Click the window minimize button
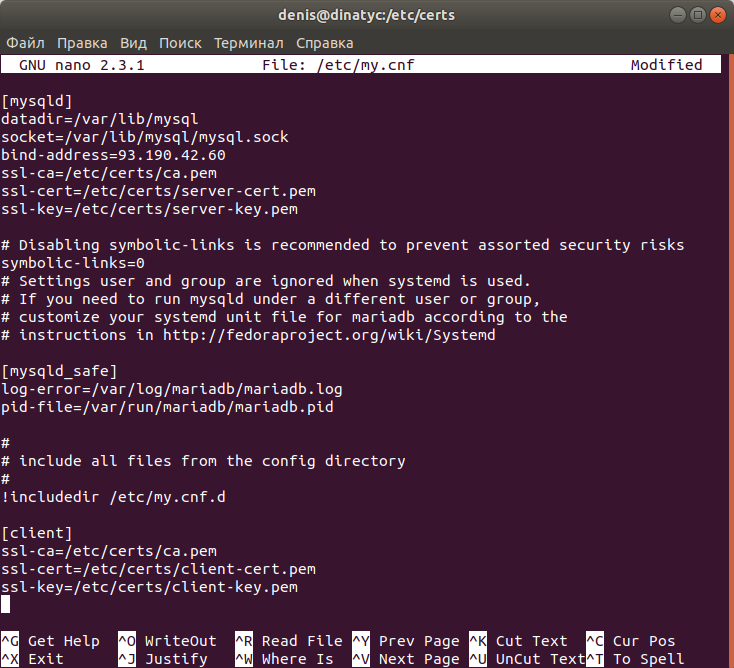Image resolution: width=734 pixels, height=668 pixels. click(677, 15)
